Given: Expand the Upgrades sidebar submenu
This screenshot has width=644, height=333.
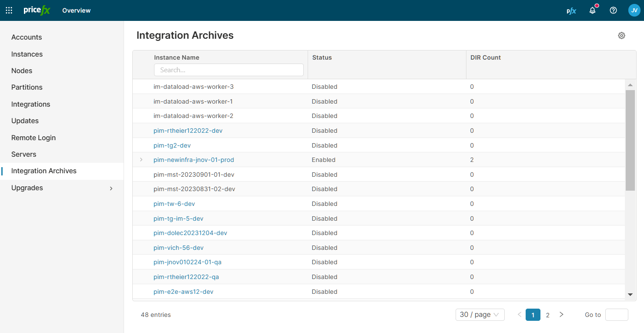Looking at the screenshot, I should coord(111,188).
